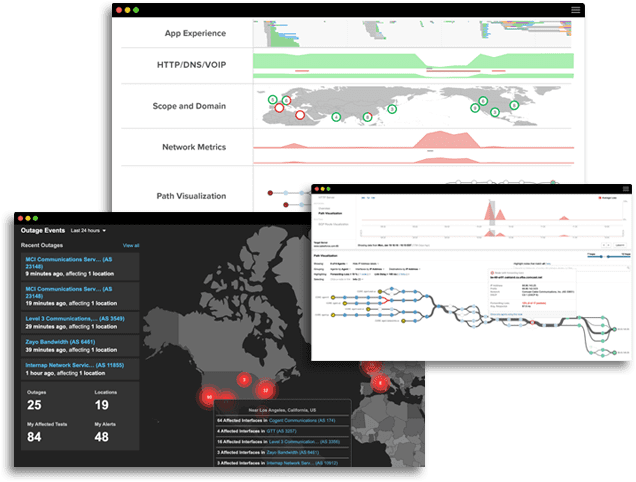This screenshot has width=636, height=482.
Task: Click the red peak in loss timeline chart
Action: tap(490, 210)
